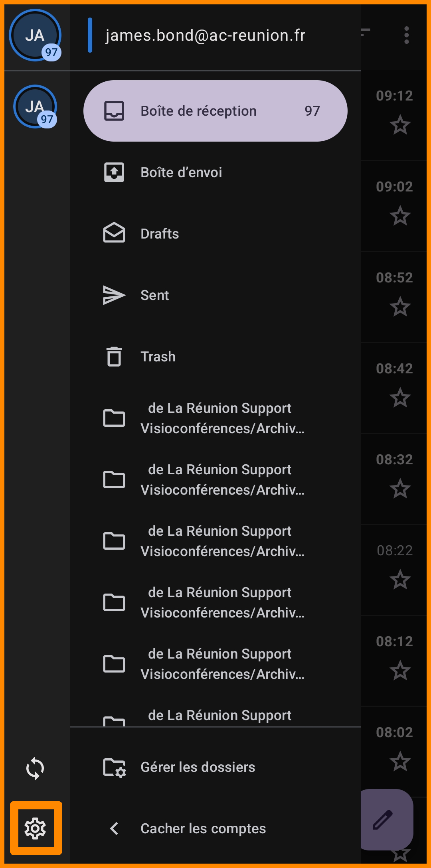Star the message received at 09:12
431x868 pixels.
tap(400, 125)
